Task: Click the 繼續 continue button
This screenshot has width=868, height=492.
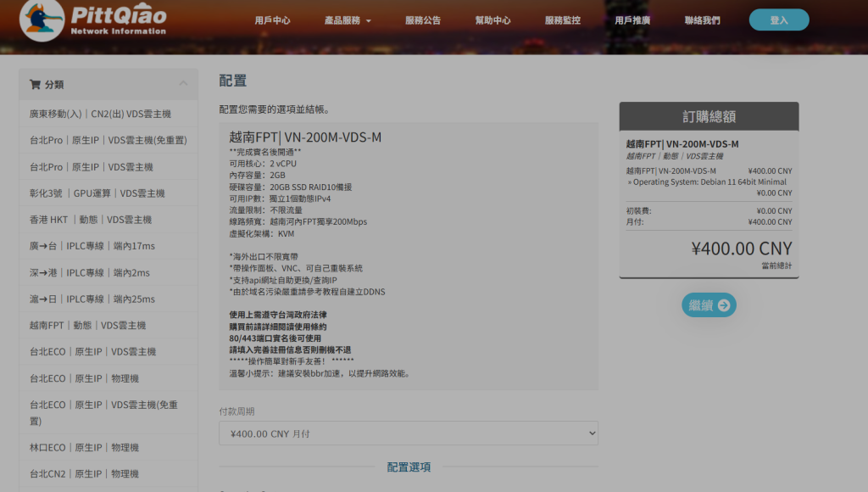Action: tap(709, 305)
